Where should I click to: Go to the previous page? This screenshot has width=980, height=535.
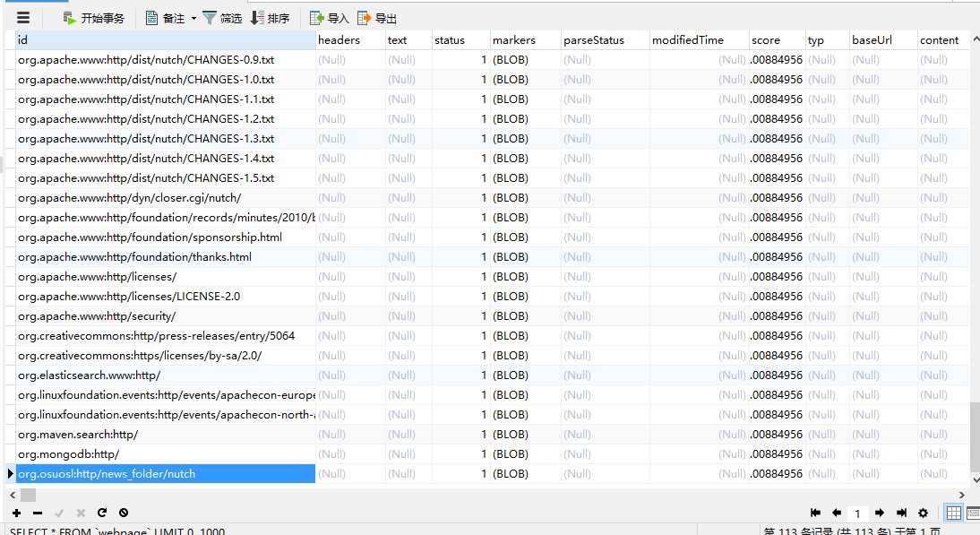[x=837, y=513]
